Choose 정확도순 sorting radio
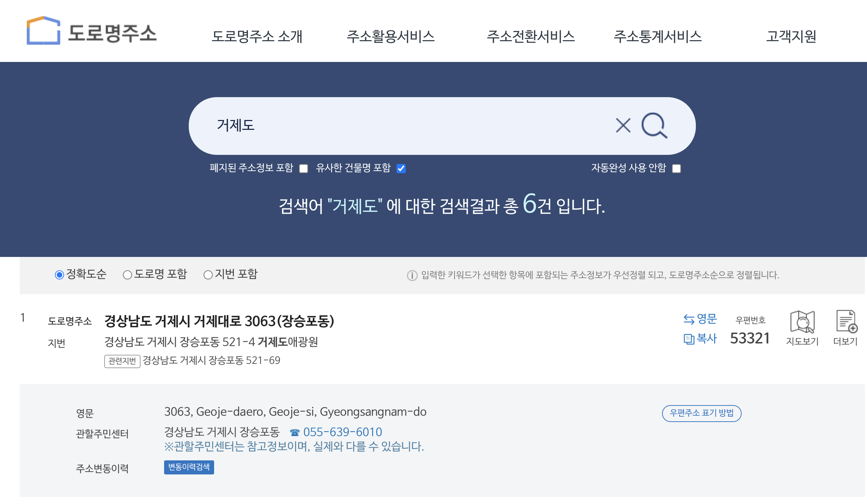The height and width of the screenshot is (504, 867). (x=60, y=275)
